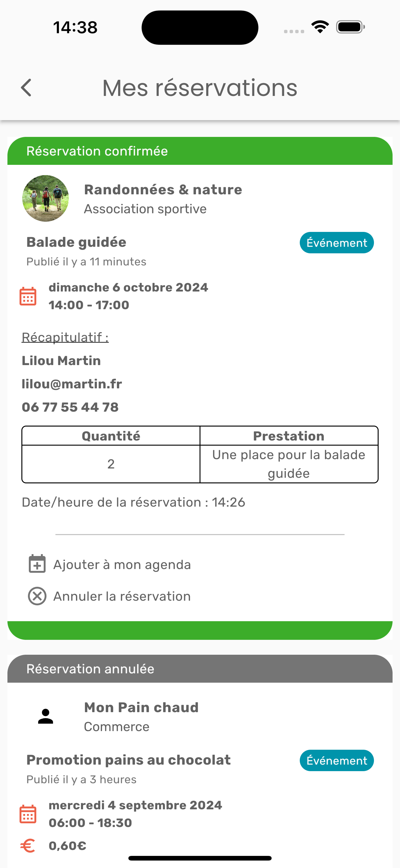
Task: Select "Annuler la réservation"
Action: pos(122,596)
